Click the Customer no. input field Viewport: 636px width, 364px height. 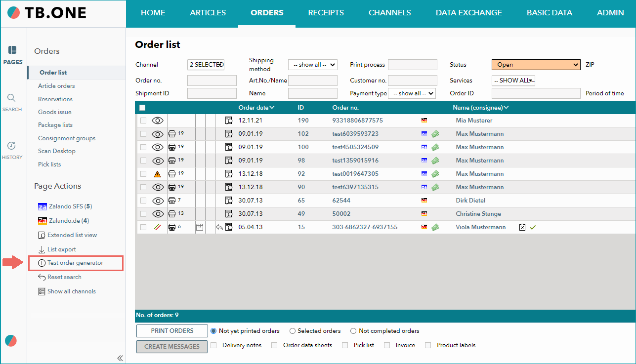point(413,81)
